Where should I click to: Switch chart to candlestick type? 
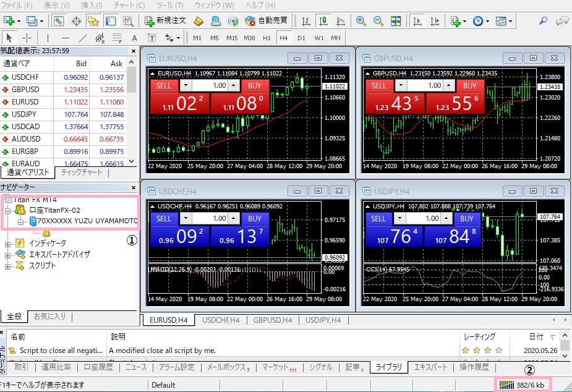click(x=323, y=21)
